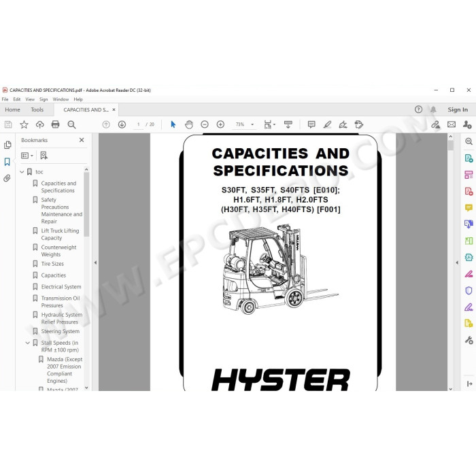Open the Fill and Sign tool in right pane

click(469, 307)
